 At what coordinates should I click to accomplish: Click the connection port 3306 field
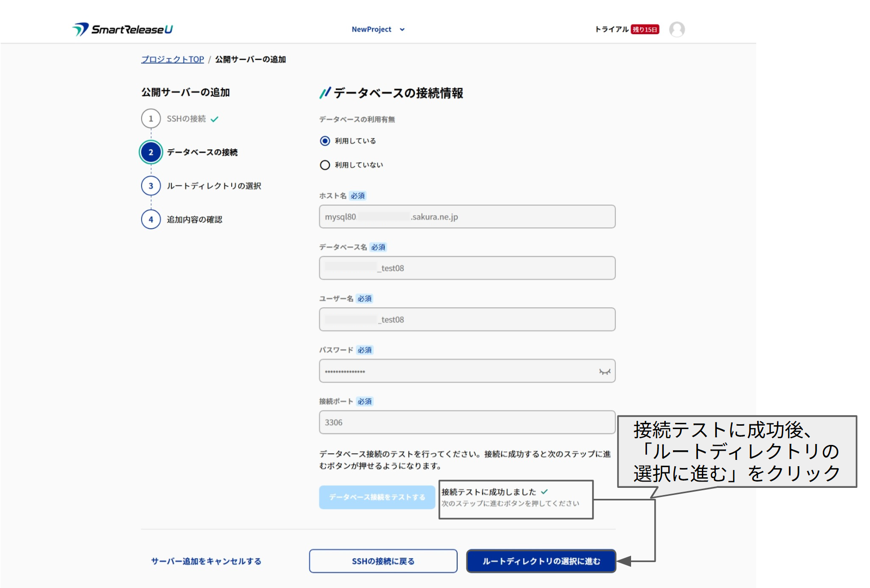(467, 422)
